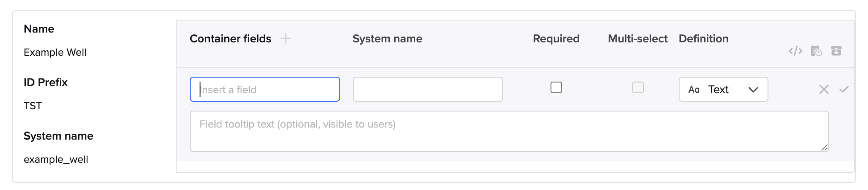Click the Container fields column header

click(x=230, y=39)
